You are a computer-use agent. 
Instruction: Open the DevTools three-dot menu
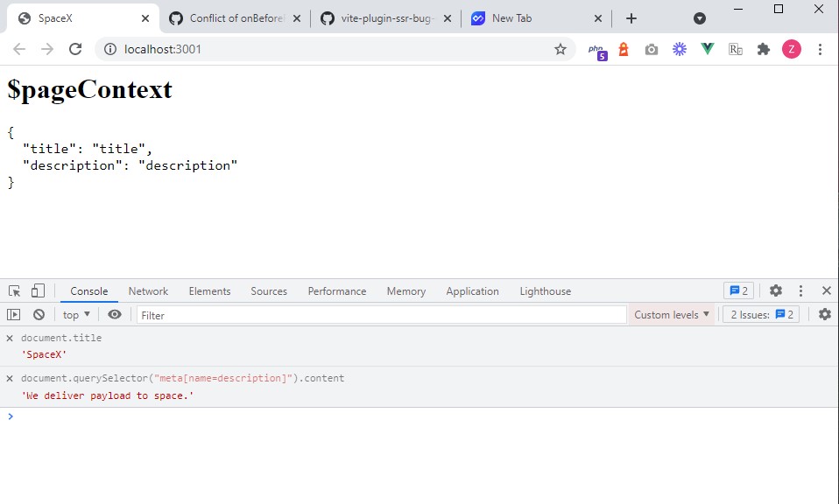800,290
